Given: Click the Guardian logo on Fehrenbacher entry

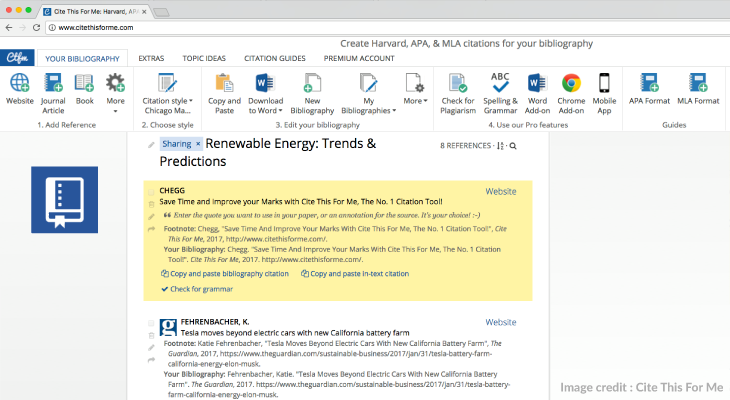Looking at the screenshot, I should [168, 327].
